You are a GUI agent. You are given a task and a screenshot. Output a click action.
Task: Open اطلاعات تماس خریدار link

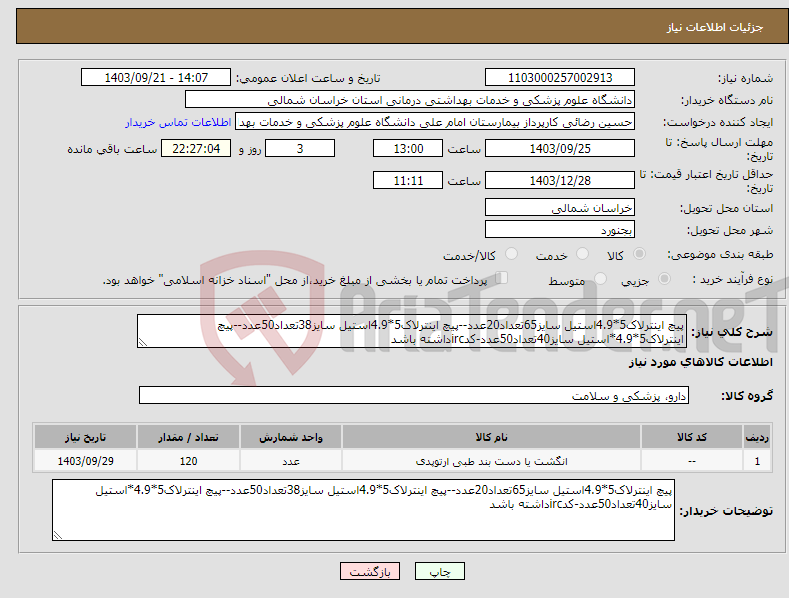(x=178, y=122)
